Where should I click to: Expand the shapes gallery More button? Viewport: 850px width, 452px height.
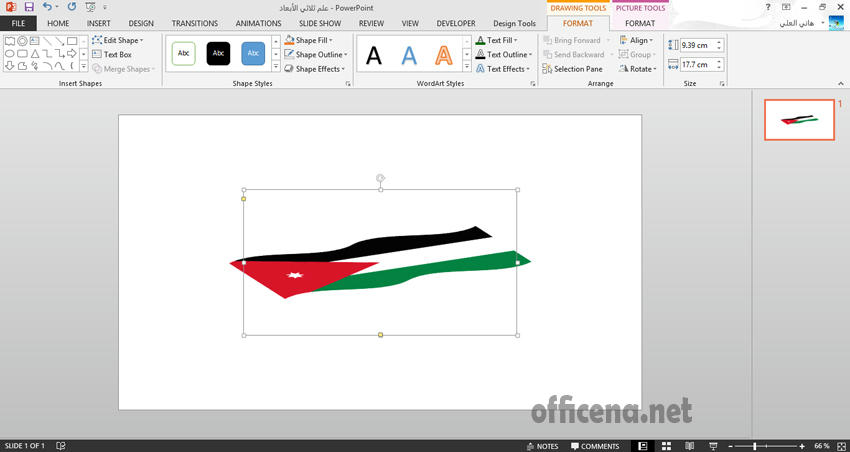coord(83,66)
